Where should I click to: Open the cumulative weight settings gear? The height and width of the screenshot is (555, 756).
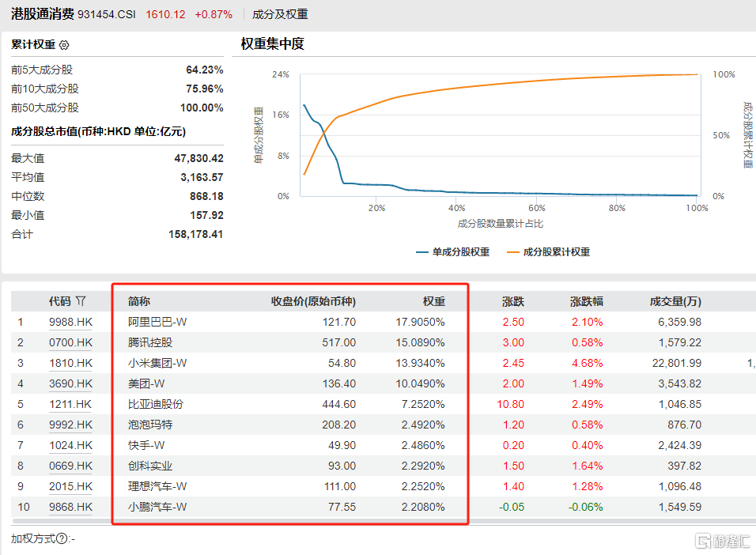point(64,45)
